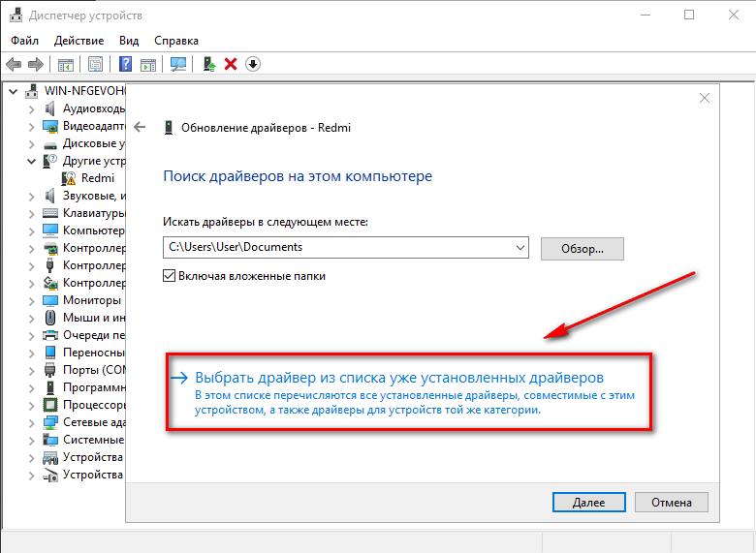The image size is (756, 553).
Task: Click the Процессоры chip icon
Action: coord(50,405)
